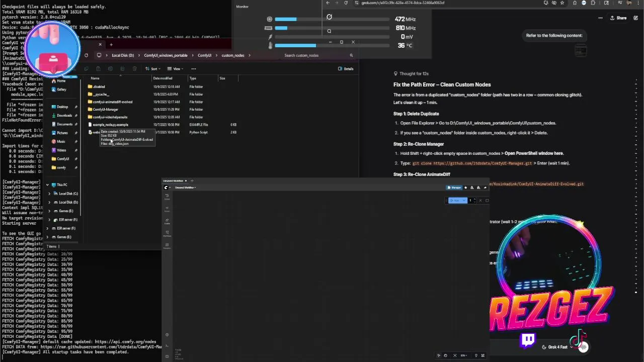This screenshot has height=362, width=644.
Task: Open Run button dropdown arrow
Action: 464,201
